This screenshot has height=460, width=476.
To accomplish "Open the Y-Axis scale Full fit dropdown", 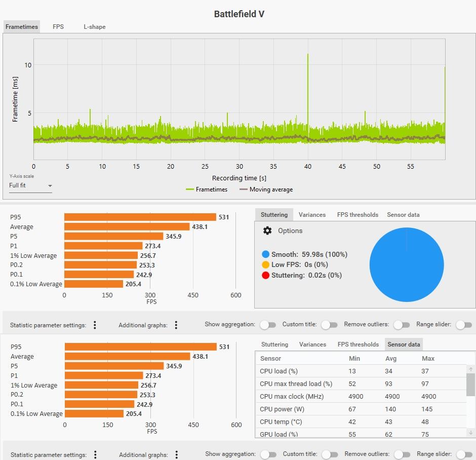I will coord(30,185).
